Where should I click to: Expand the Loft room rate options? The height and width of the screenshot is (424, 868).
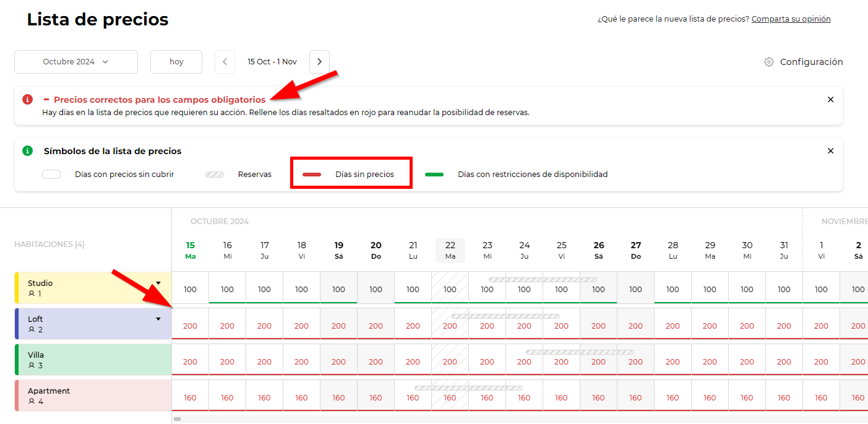click(x=158, y=319)
